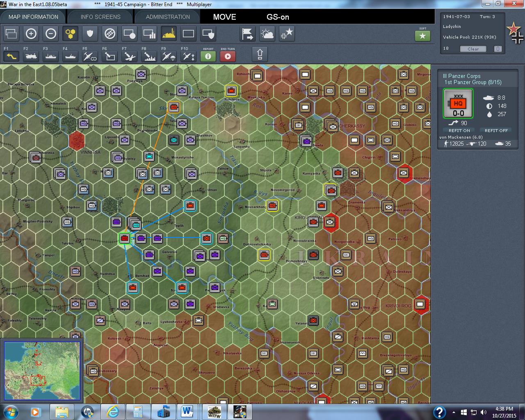Select the green-highlighted red unit near Gaivoron
Viewport: 525px width, 420px height.
coord(125,238)
